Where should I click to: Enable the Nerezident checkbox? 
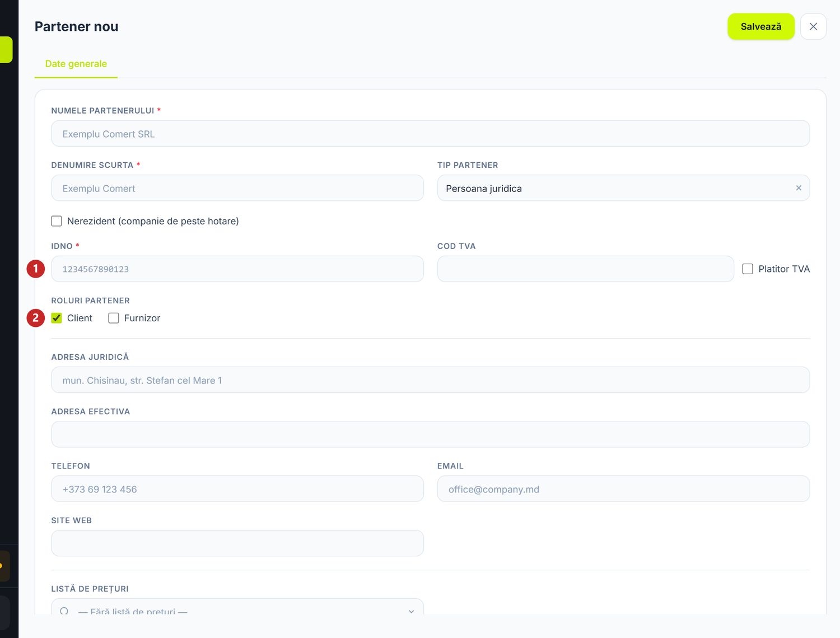[57, 221]
